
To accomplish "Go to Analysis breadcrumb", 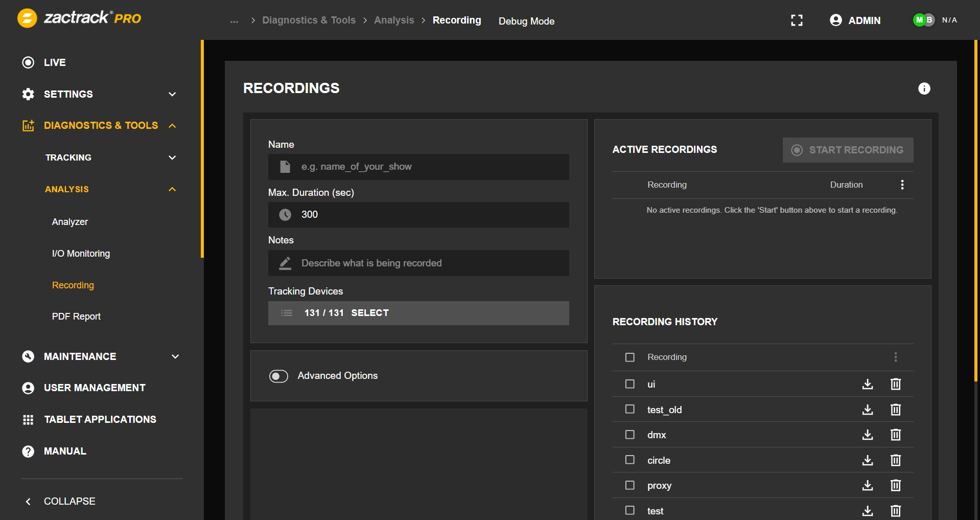I will (394, 20).
